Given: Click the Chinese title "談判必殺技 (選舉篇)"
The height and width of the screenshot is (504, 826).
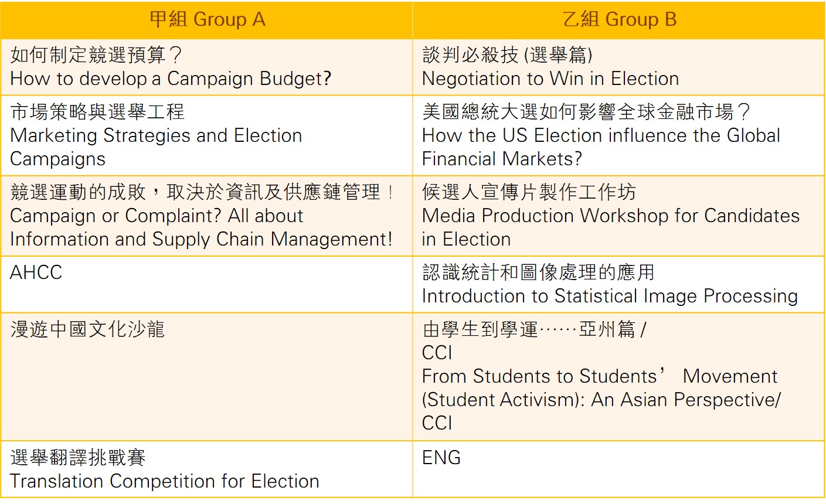Looking at the screenshot, I should [508, 55].
